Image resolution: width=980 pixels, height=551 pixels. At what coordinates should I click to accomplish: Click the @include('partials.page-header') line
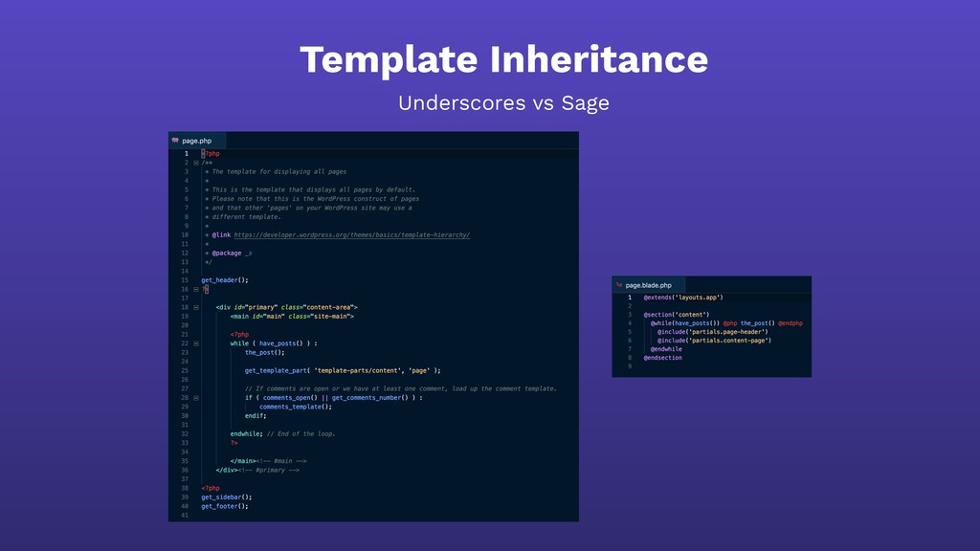(x=712, y=332)
